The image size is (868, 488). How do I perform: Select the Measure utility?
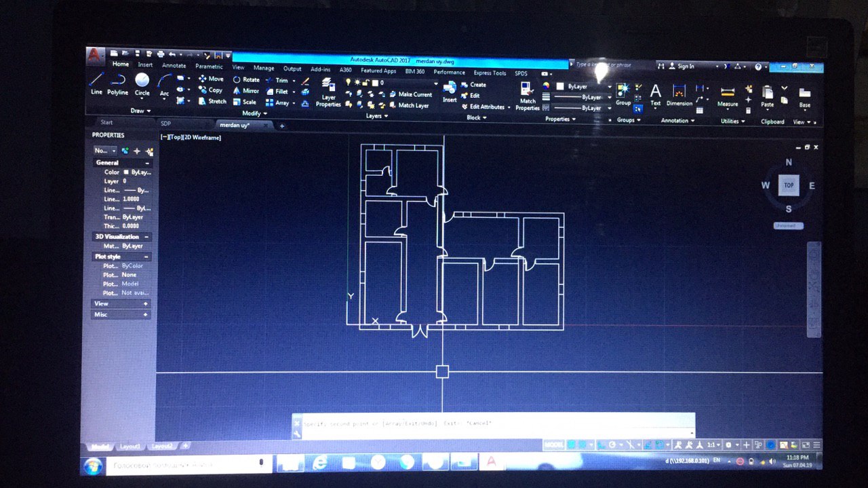pyautogui.click(x=727, y=96)
